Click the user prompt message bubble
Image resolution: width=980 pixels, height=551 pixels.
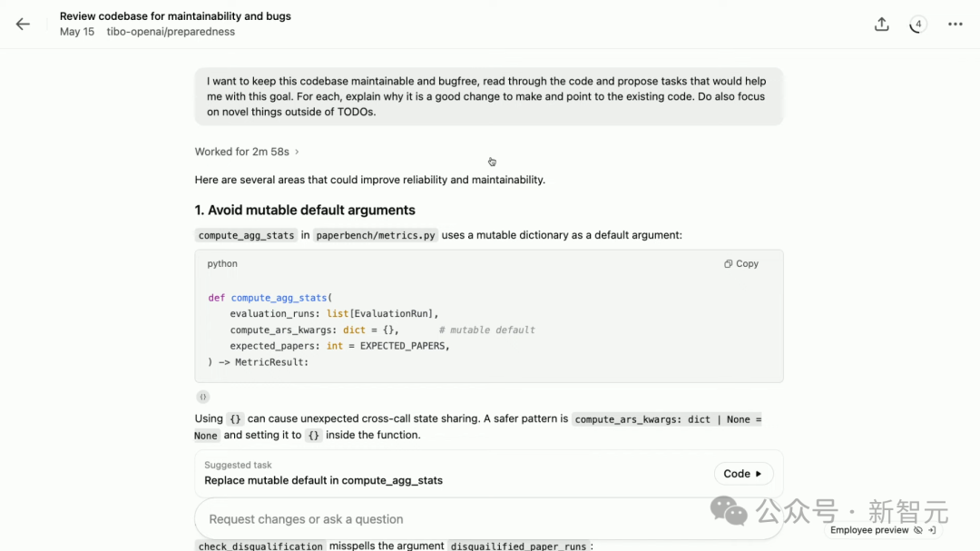(x=488, y=96)
